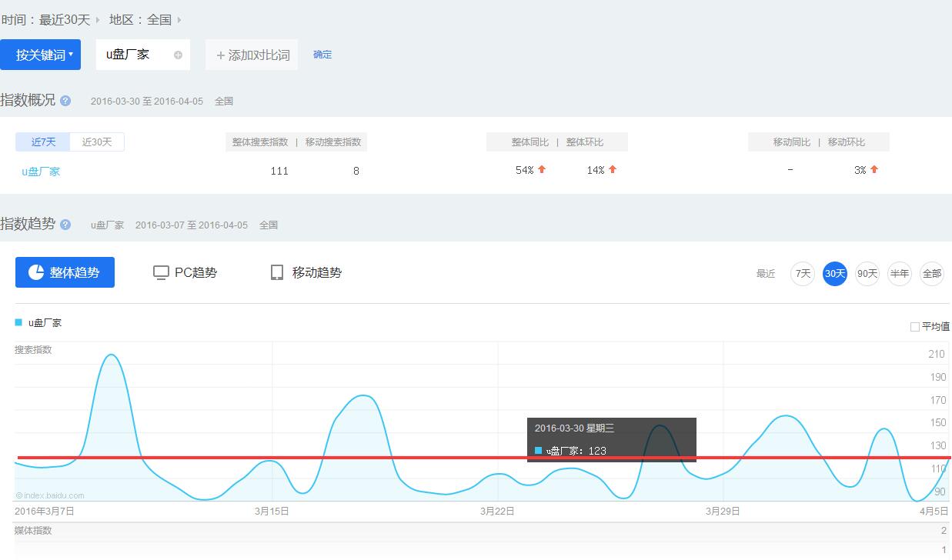Click the blue u盘厂家 legend color square
This screenshot has width=952, height=560.
click(18, 322)
